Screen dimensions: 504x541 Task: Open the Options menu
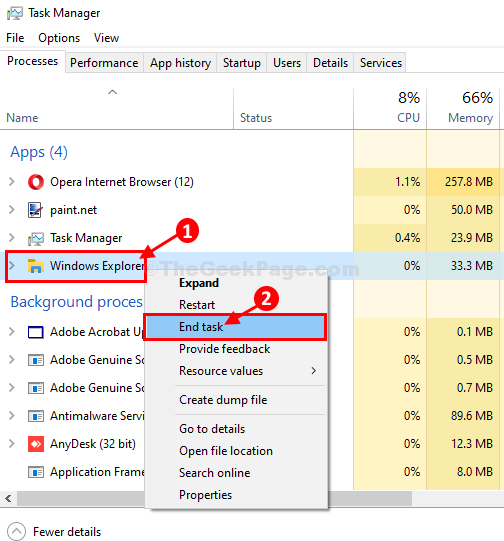pyautogui.click(x=59, y=38)
